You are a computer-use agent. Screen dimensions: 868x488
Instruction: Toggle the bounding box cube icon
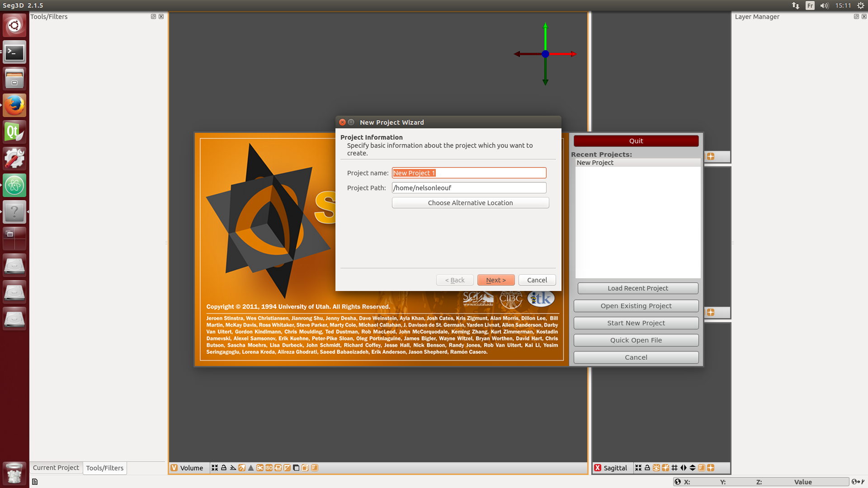pyautogui.click(x=305, y=468)
